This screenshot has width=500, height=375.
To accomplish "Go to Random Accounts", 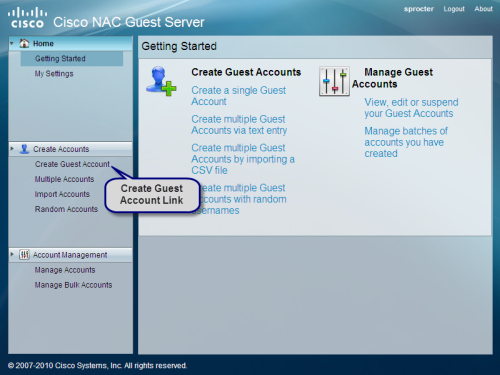I will click(x=66, y=209).
